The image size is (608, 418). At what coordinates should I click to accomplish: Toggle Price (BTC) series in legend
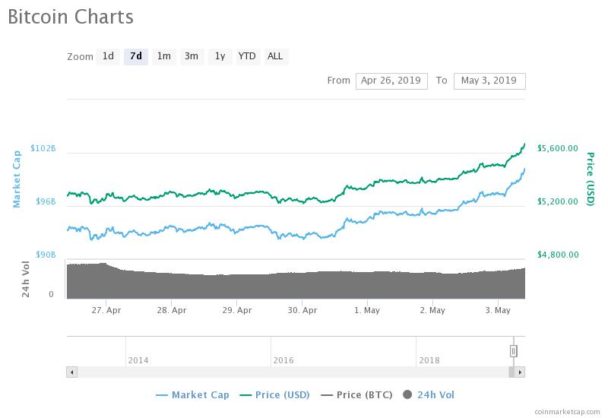click(x=357, y=395)
